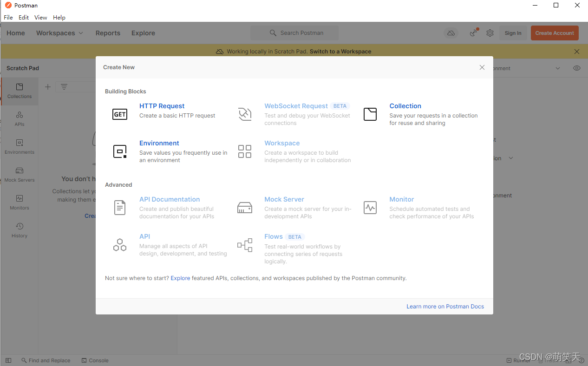
Task: Click the API hexagons icon in dialog
Action: [x=120, y=245]
